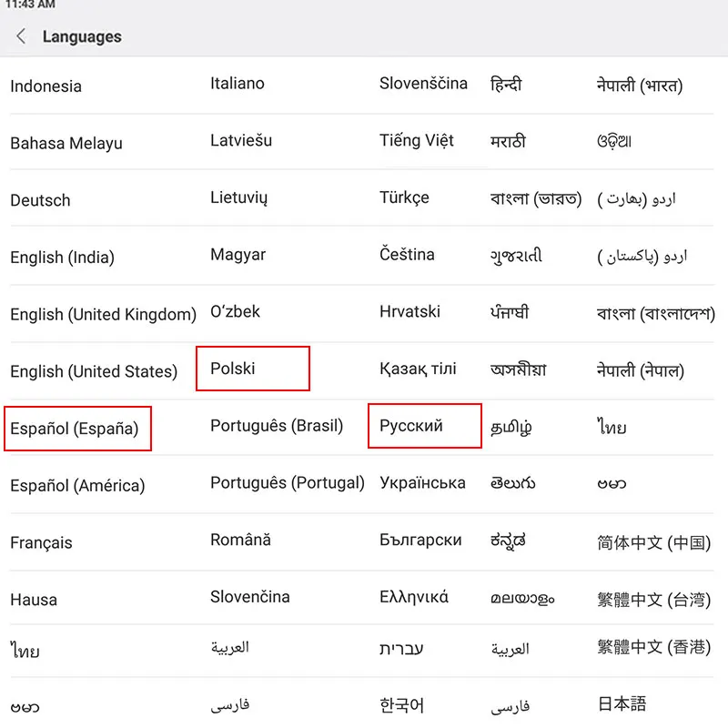Select বাংলা (ভারত) language
This screenshot has width=728, height=728.
(536, 198)
